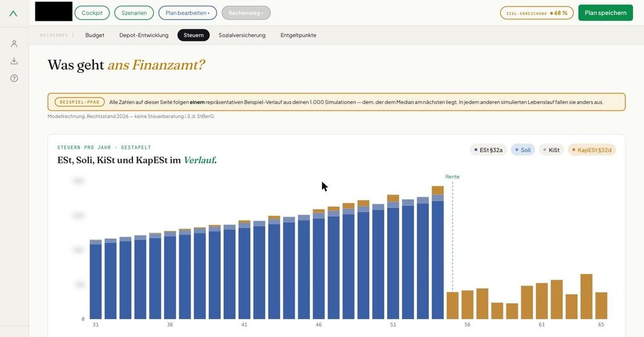Click the Ziel-Erreichung 68 % badge
644x337 pixels.
[536, 13]
